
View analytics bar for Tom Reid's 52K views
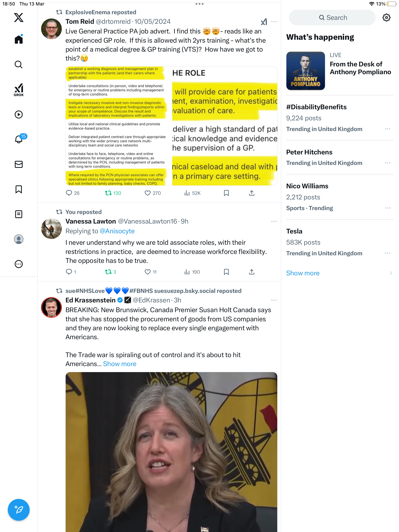click(x=192, y=193)
